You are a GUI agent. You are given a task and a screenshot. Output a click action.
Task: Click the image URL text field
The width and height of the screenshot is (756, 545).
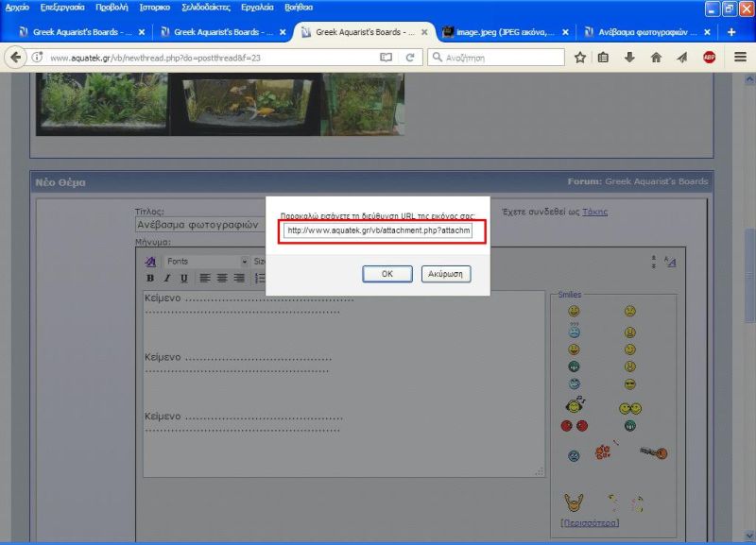378,230
